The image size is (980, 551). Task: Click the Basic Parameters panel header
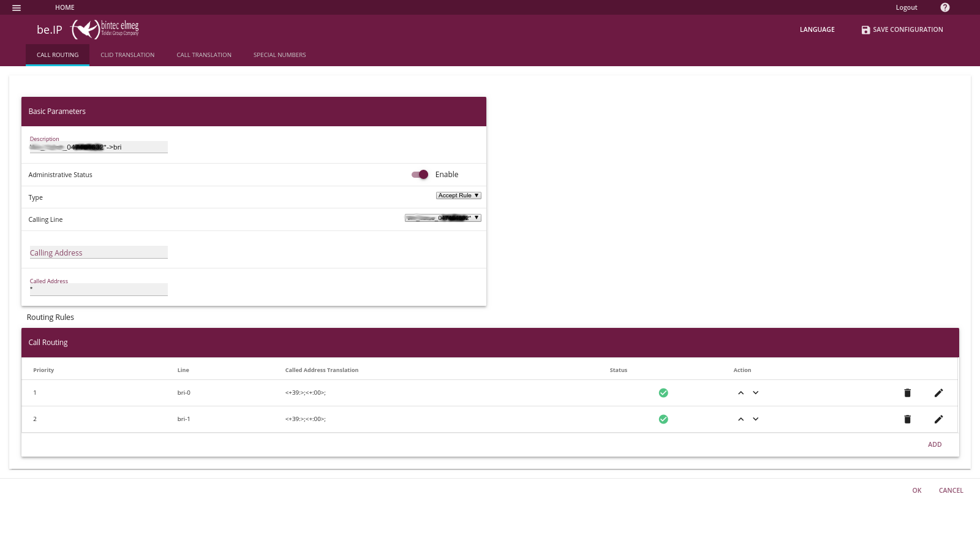[254, 112]
